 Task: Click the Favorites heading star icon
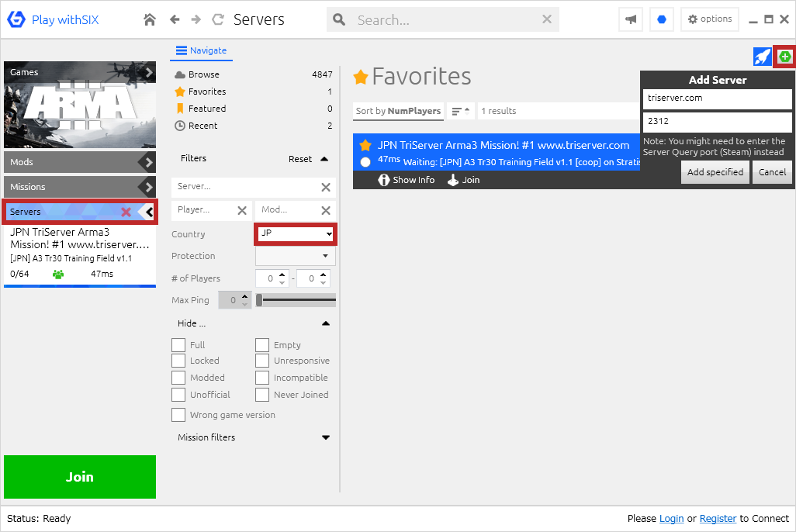coord(361,77)
